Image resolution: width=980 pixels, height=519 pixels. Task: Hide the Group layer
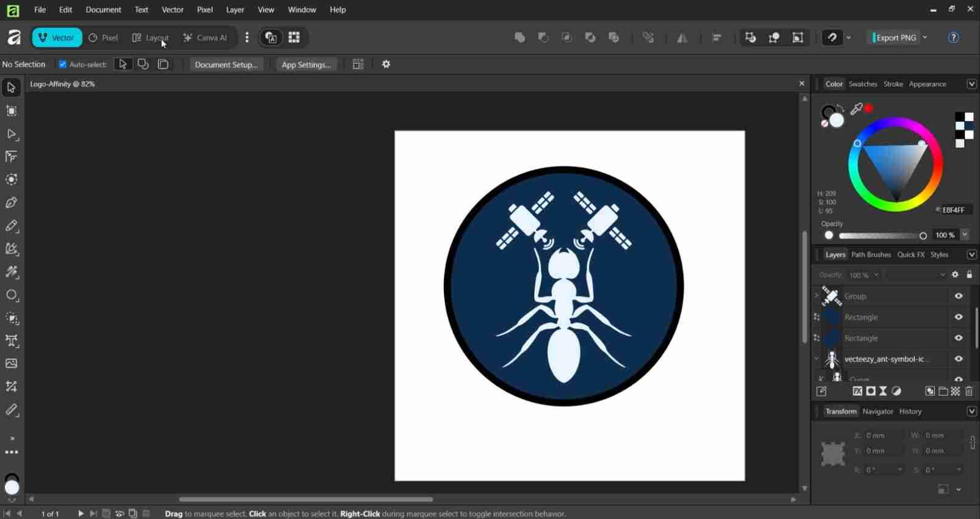tap(959, 296)
